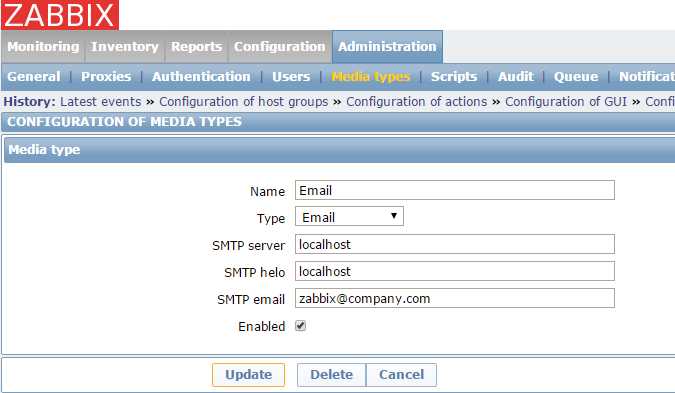Open the Monitoring menu
Screen dimensions: 675x393
pyautogui.click(x=43, y=46)
